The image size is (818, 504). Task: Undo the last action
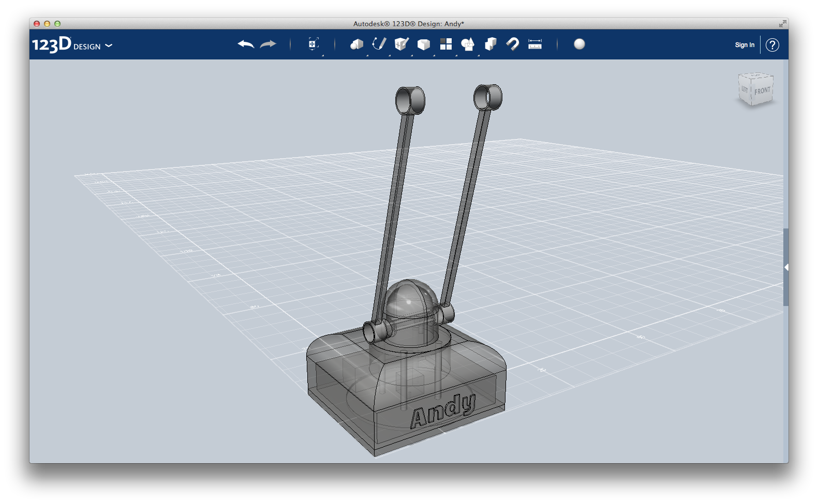(x=246, y=44)
